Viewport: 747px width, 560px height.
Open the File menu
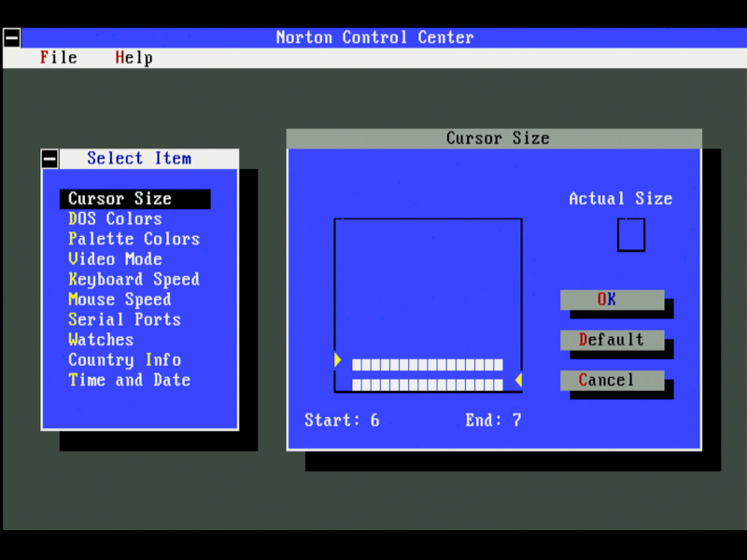59,58
